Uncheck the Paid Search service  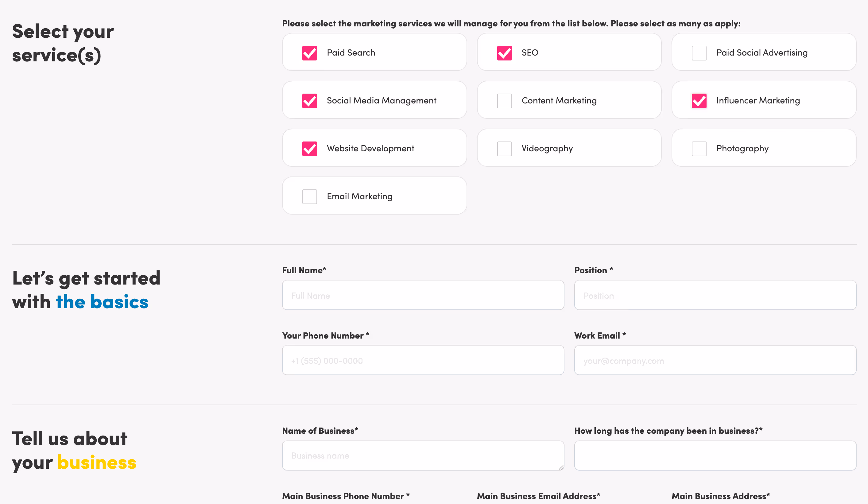pos(310,53)
